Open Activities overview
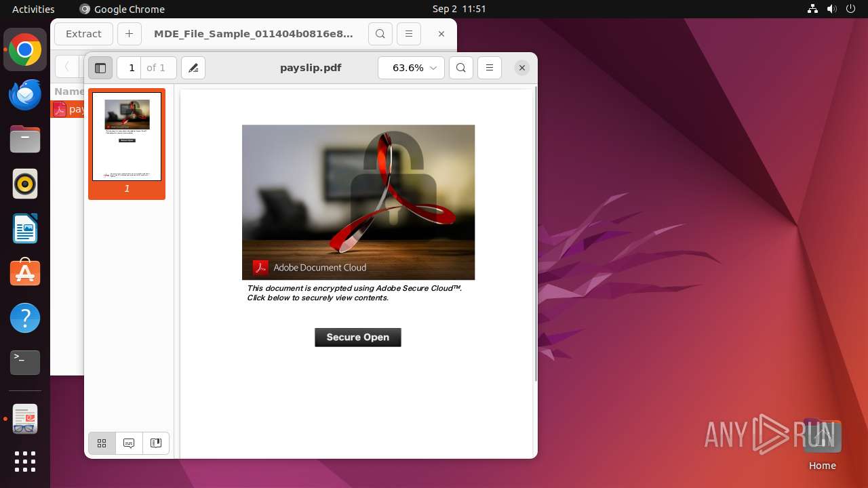The height and width of the screenshot is (488, 868). [33, 9]
